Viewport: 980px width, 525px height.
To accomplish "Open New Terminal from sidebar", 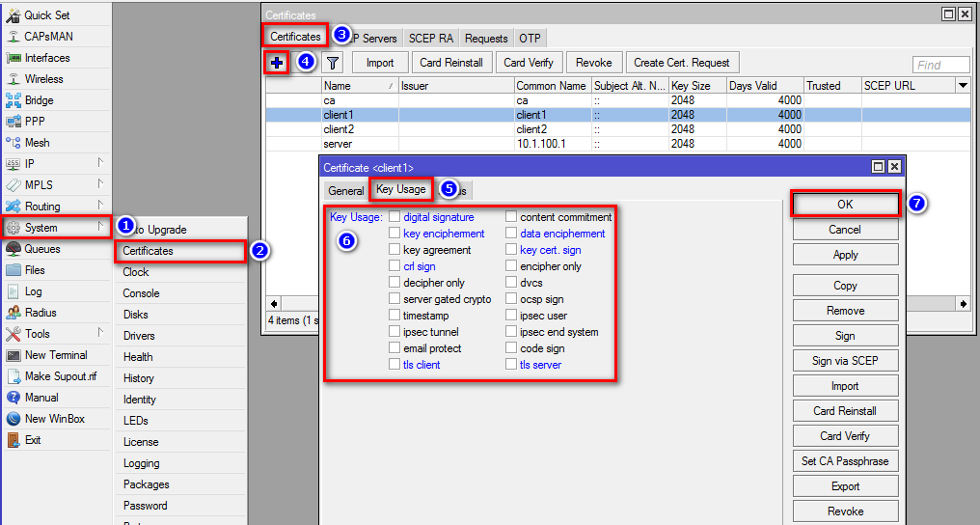I will point(55,355).
